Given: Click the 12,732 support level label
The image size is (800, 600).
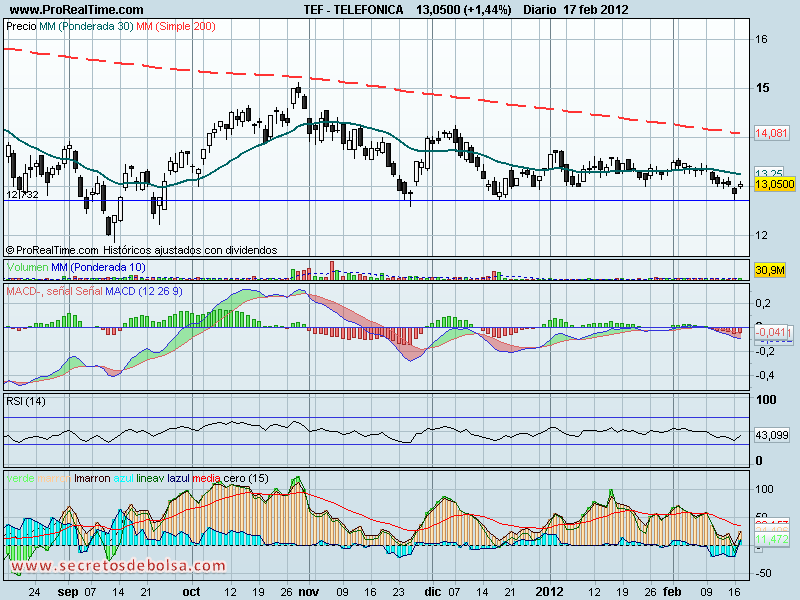Looking at the screenshot, I should (x=22, y=194).
